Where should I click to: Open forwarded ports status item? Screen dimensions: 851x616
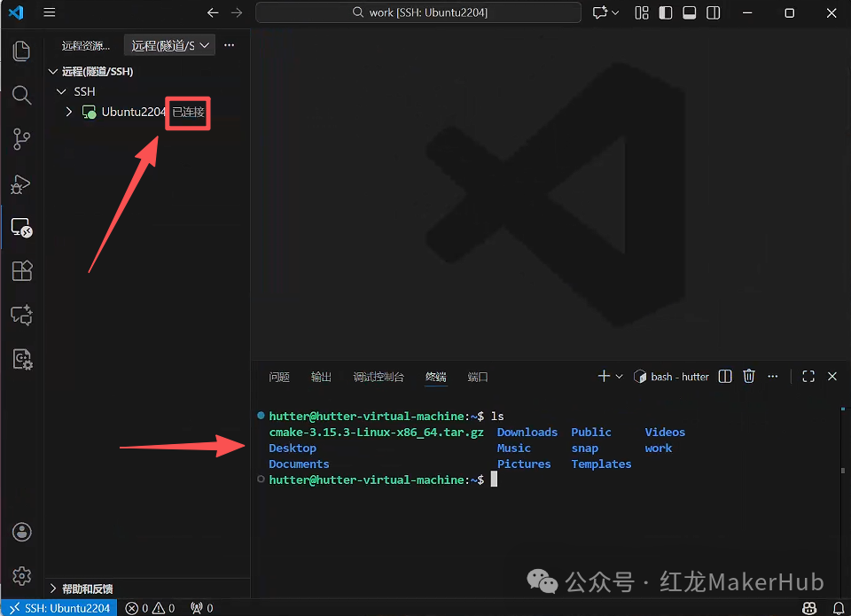click(x=202, y=608)
